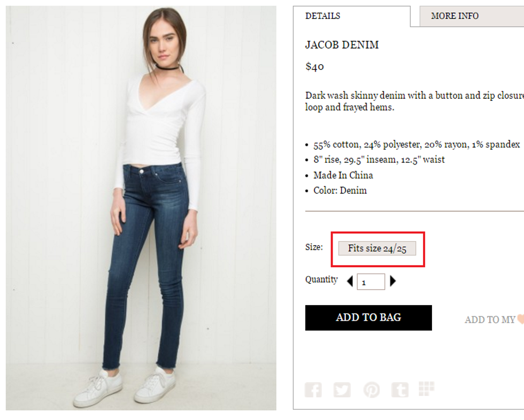This screenshot has height=420, width=524.
Task: Click the $40 price text
Action: [x=314, y=67]
